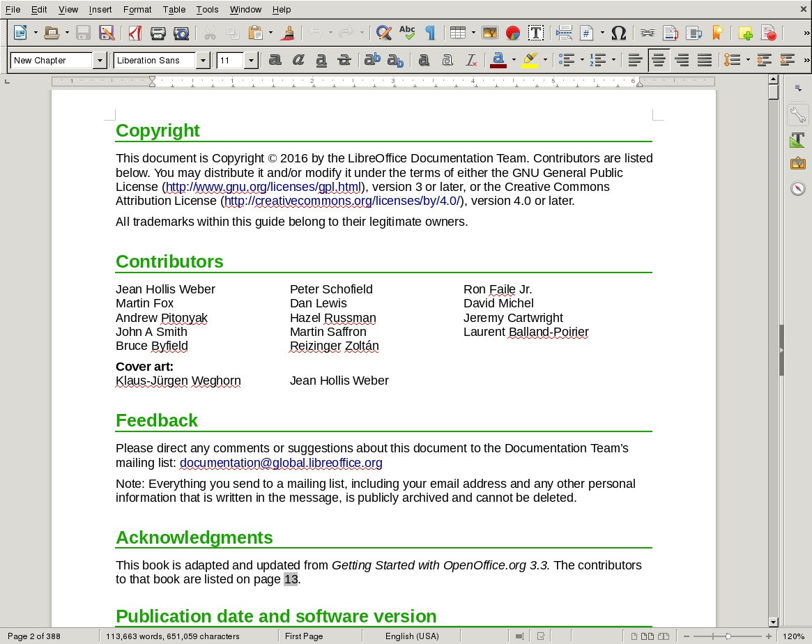Insert a table using the grid icon
The image size is (812, 644).
point(458,33)
